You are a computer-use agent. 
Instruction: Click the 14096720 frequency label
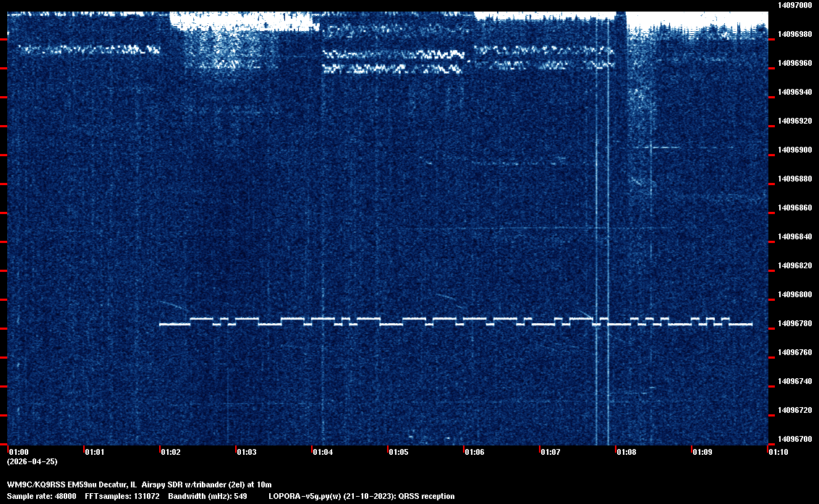pyautogui.click(x=795, y=410)
